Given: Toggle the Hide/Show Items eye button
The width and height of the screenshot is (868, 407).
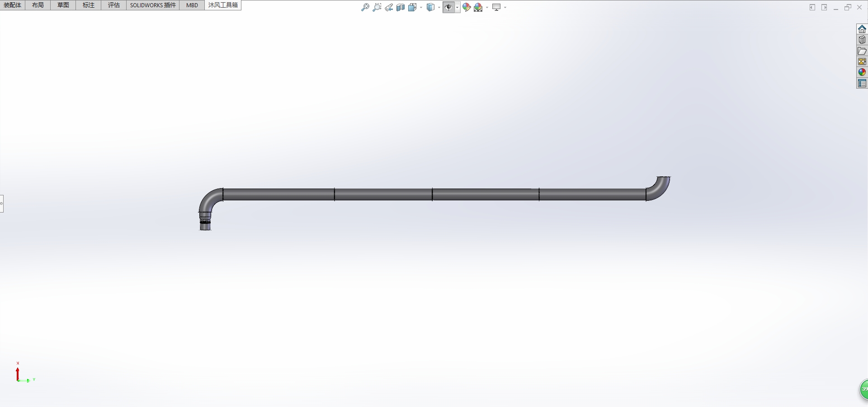Looking at the screenshot, I should point(448,7).
